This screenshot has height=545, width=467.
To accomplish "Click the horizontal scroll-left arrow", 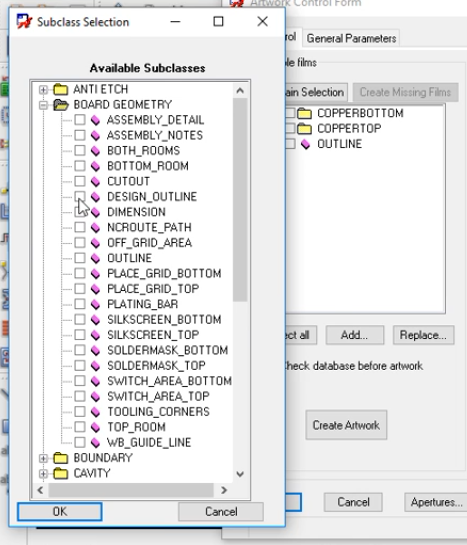I will [41, 490].
